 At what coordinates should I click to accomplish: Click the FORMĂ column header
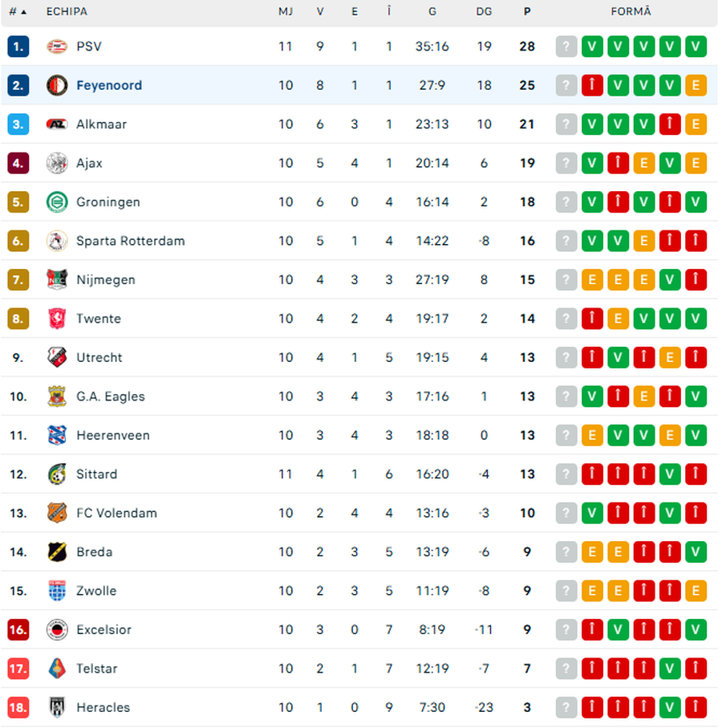[x=631, y=12]
